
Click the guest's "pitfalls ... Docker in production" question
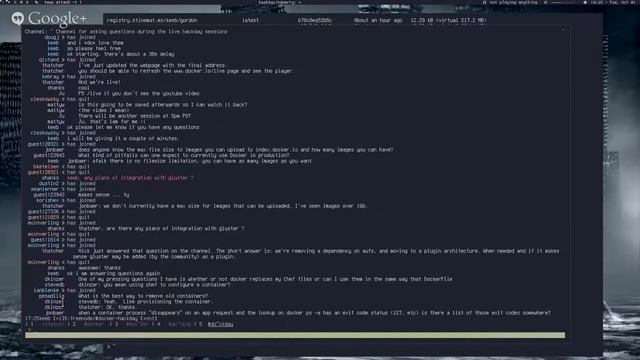(183, 156)
